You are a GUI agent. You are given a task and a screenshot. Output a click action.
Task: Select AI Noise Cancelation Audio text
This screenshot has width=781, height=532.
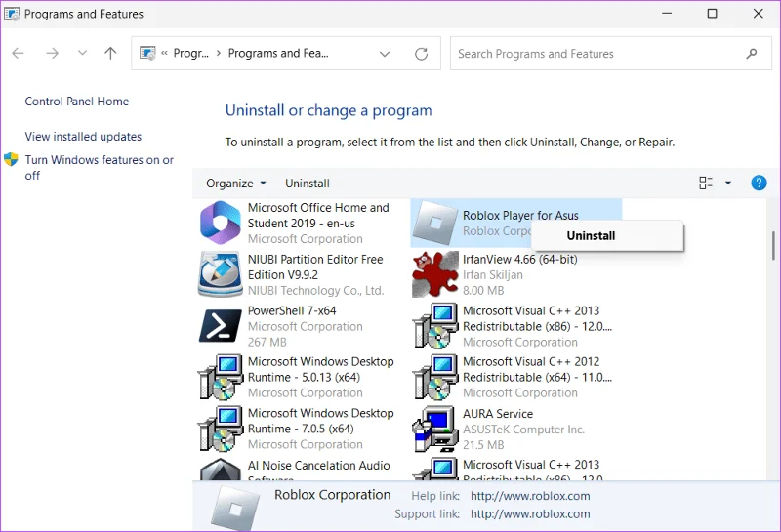pos(319,465)
